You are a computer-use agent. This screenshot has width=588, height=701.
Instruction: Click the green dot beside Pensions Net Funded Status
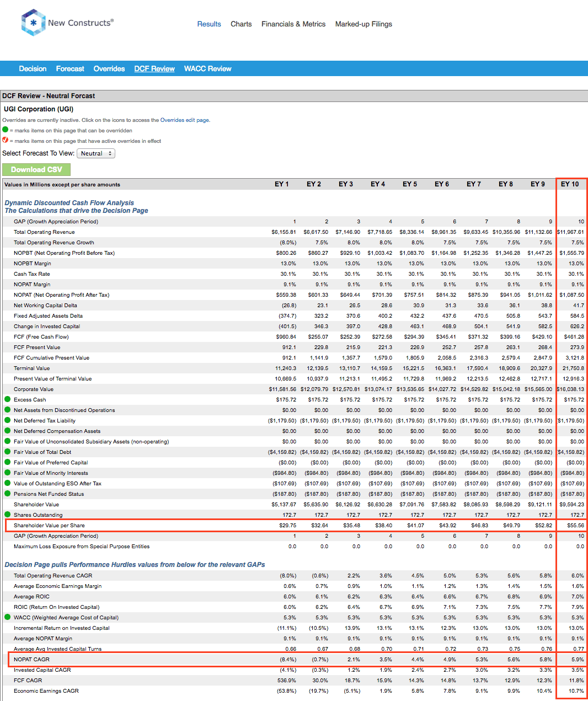8,494
